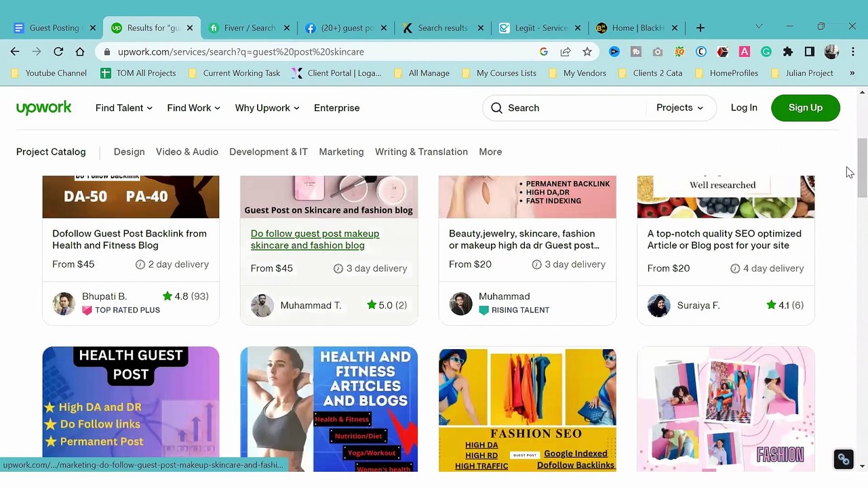Screen dimensions: 868x488
Task: Click the red A extension icon
Action: (745, 52)
